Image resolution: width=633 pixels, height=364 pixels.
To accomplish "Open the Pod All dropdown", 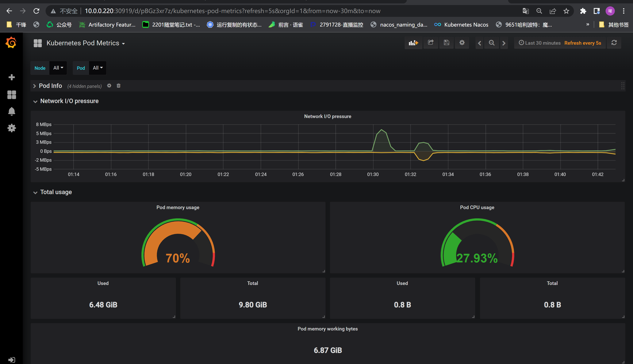I will point(97,68).
